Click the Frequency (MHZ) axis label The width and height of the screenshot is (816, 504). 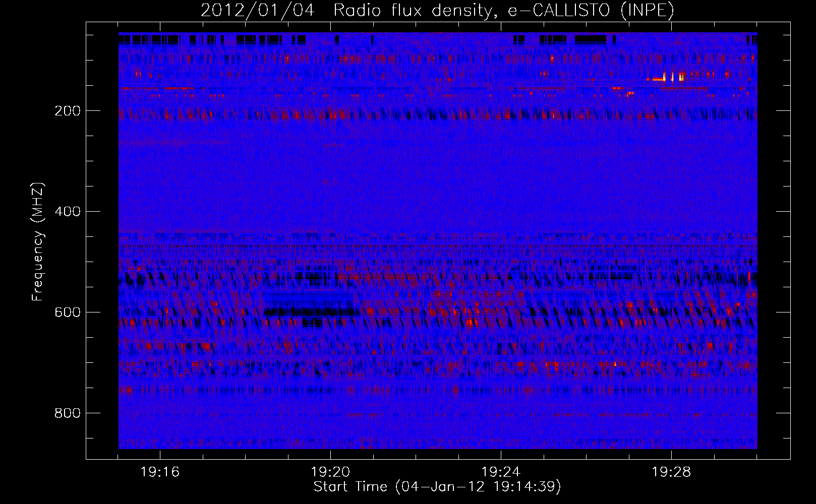pos(37,242)
